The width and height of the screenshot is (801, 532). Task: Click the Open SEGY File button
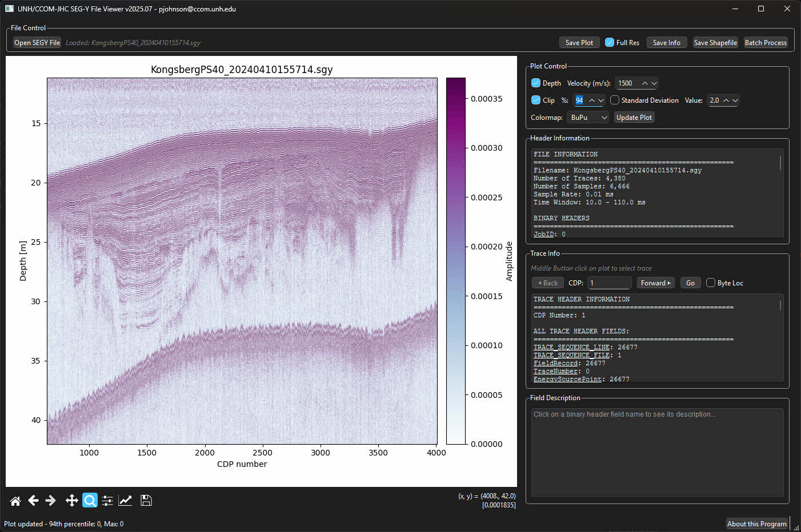tap(37, 42)
